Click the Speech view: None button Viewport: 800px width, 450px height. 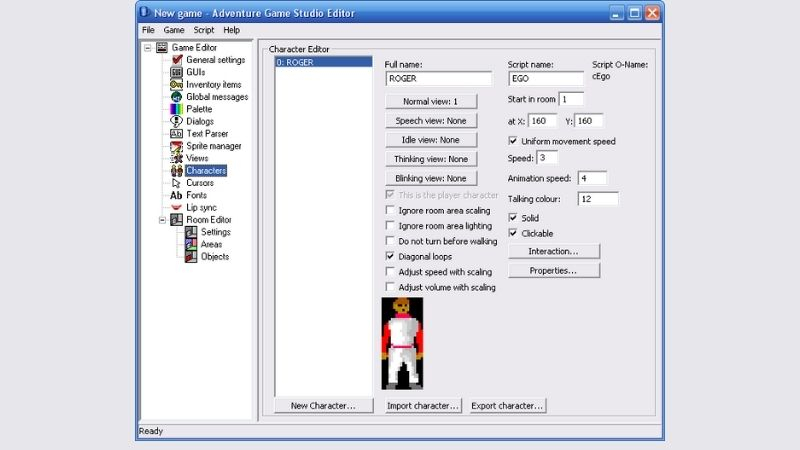click(x=431, y=120)
